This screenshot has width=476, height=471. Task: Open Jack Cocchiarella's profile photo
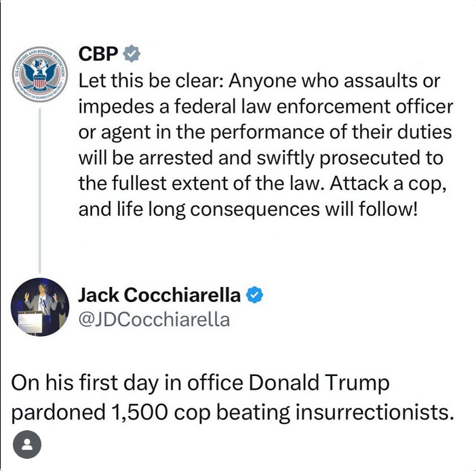(x=40, y=307)
